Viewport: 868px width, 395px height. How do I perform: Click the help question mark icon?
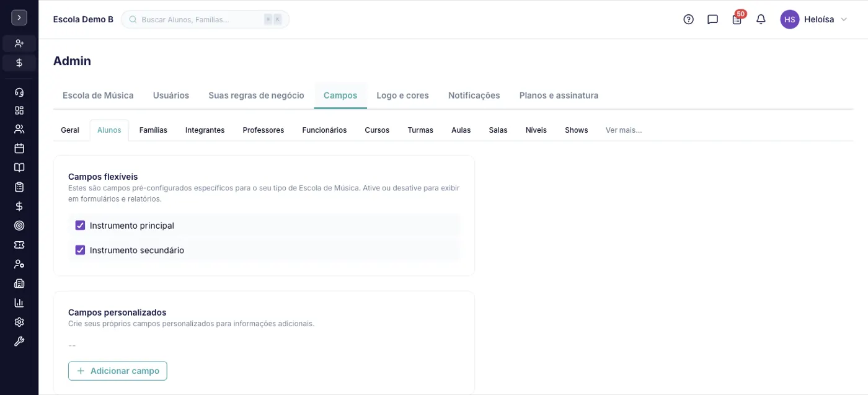click(x=688, y=19)
